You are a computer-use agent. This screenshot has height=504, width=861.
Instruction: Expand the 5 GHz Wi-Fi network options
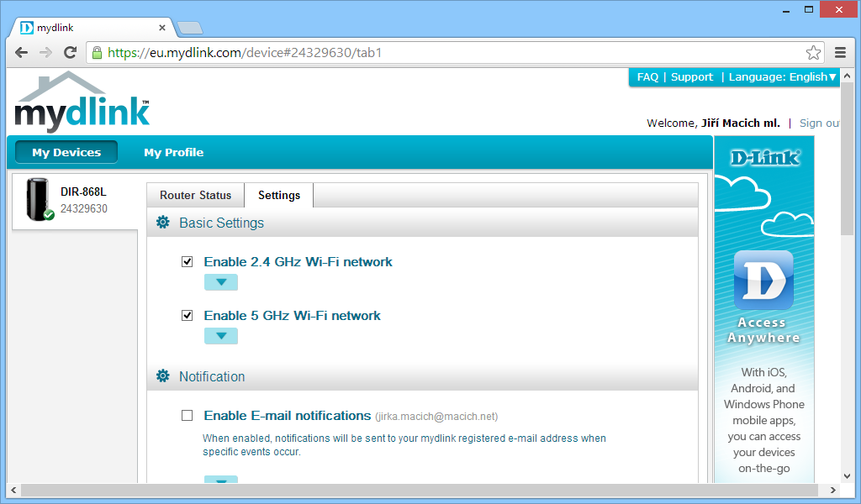[221, 336]
